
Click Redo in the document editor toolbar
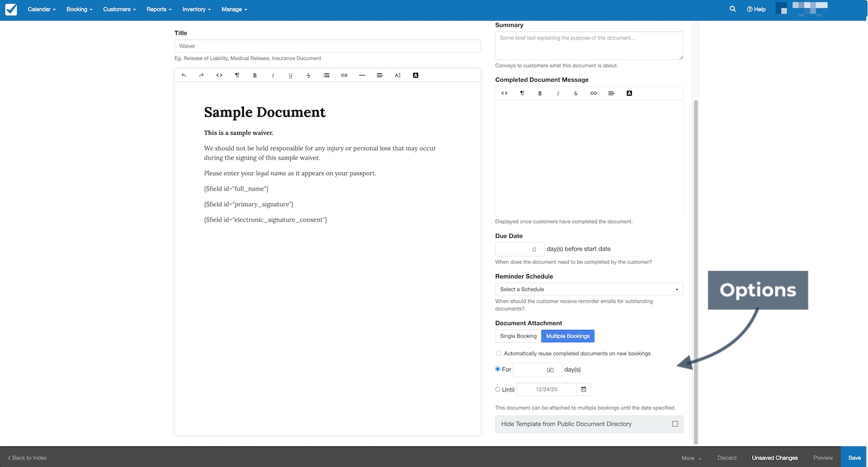coord(202,75)
